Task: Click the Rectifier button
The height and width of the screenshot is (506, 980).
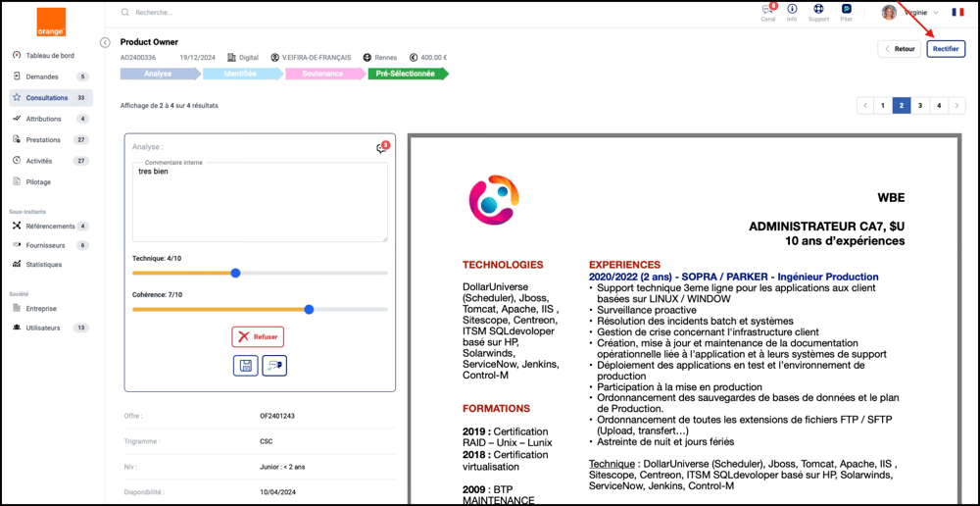Action: [x=946, y=49]
